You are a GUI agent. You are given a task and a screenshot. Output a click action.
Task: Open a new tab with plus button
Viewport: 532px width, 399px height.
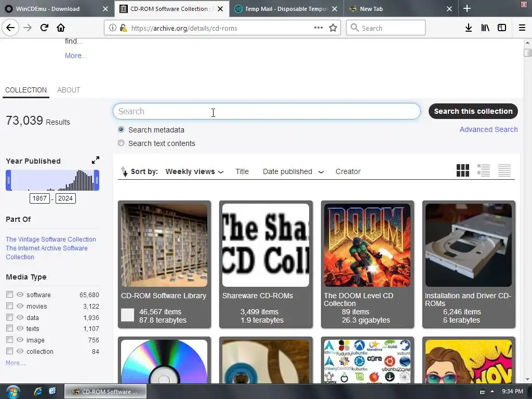coord(467,8)
